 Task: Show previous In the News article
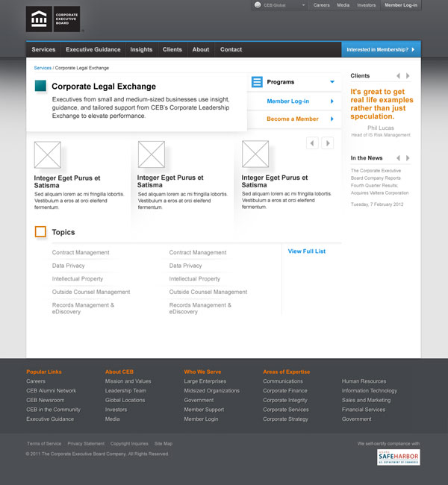pos(398,158)
